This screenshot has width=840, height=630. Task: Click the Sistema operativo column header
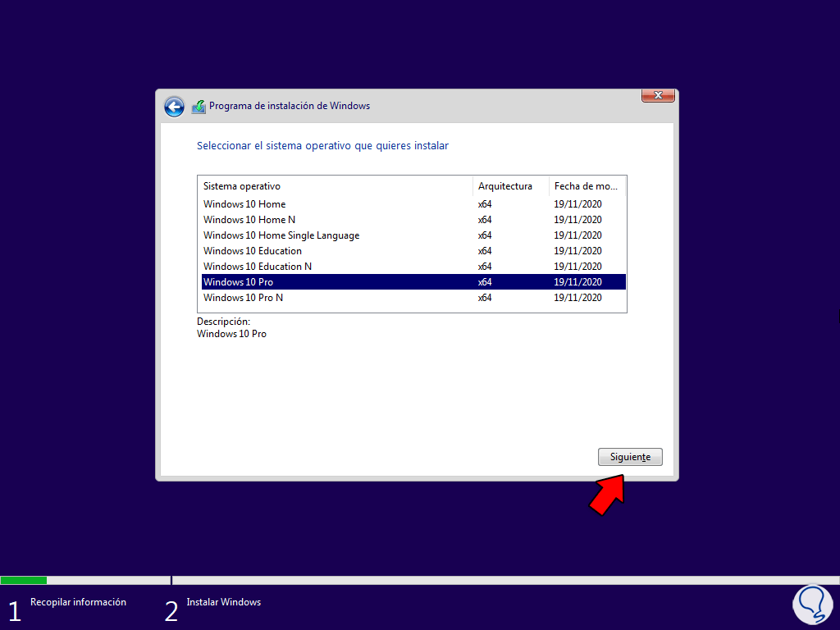pos(336,186)
